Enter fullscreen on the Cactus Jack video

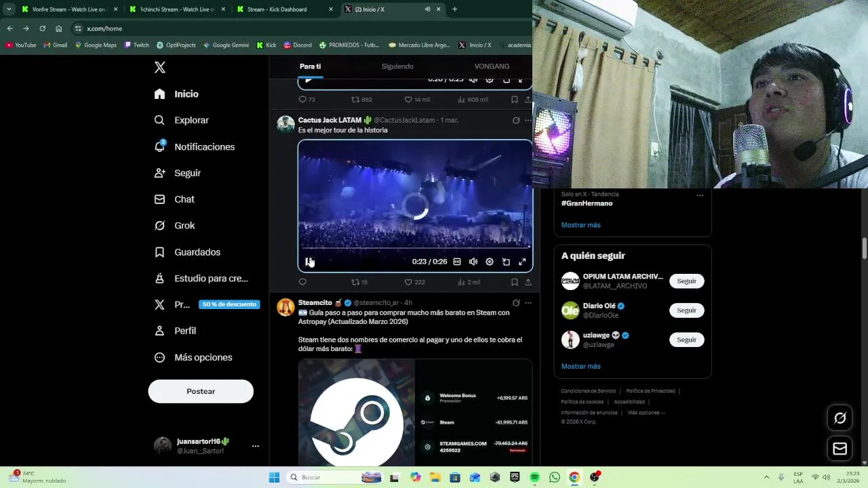coord(522,262)
